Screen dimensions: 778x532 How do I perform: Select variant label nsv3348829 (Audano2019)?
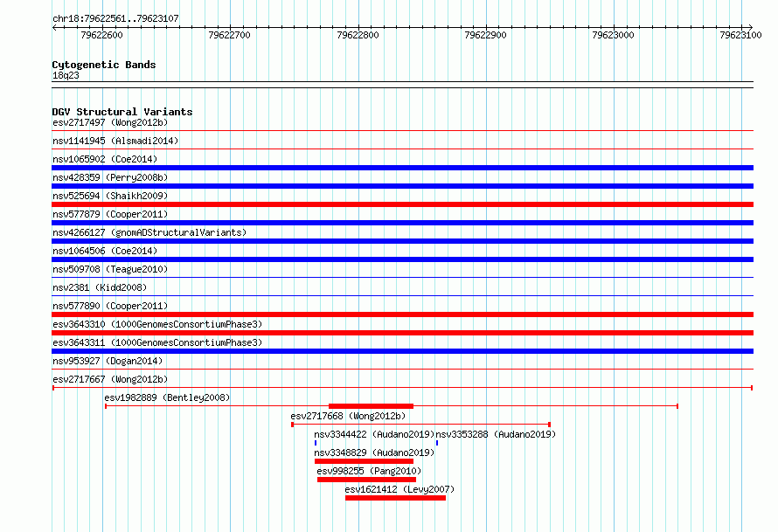click(374, 453)
